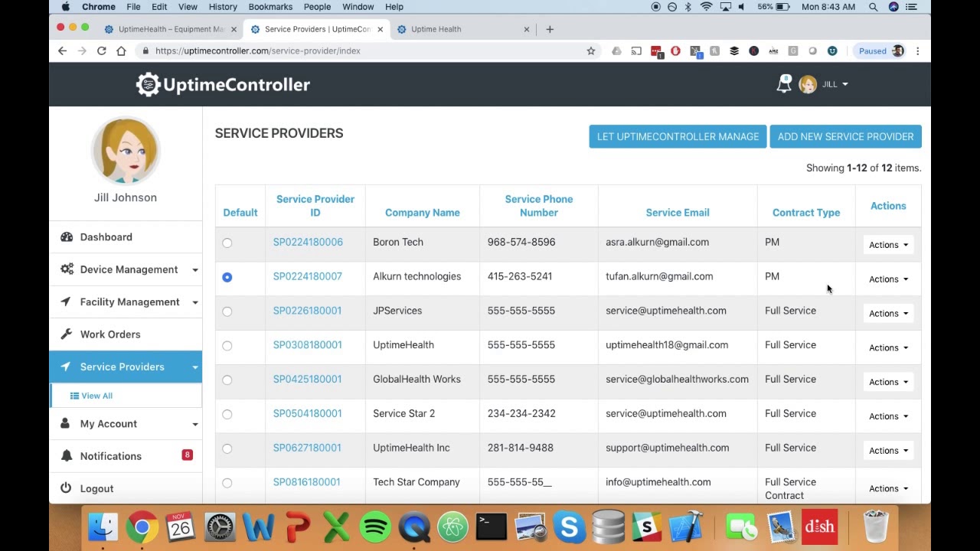
Task: Open provider SP0816180001 link
Action: 306,482
